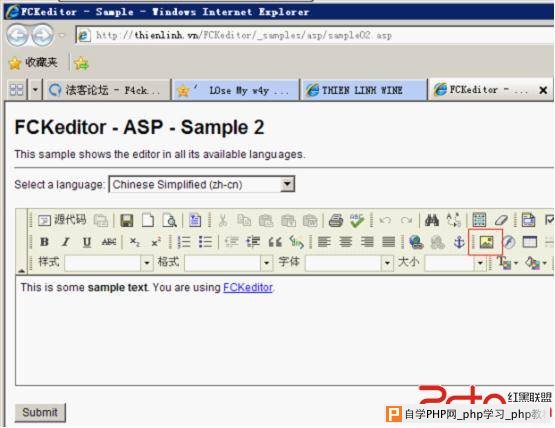Screen dimensions: 555x428
Task: Toggle Italic formatting
Action: [65, 242]
